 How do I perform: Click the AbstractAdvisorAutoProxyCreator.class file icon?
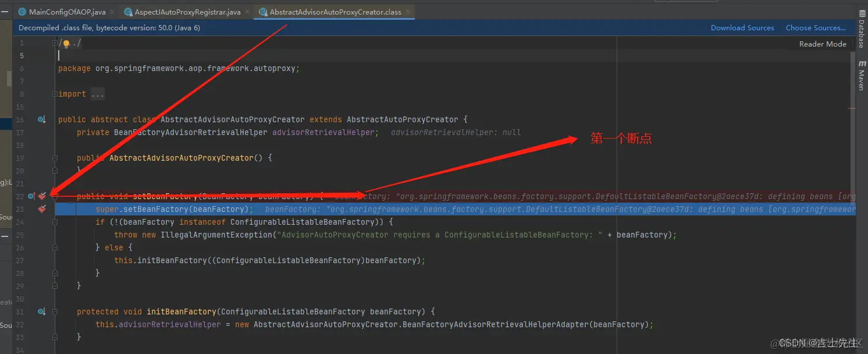(263, 12)
